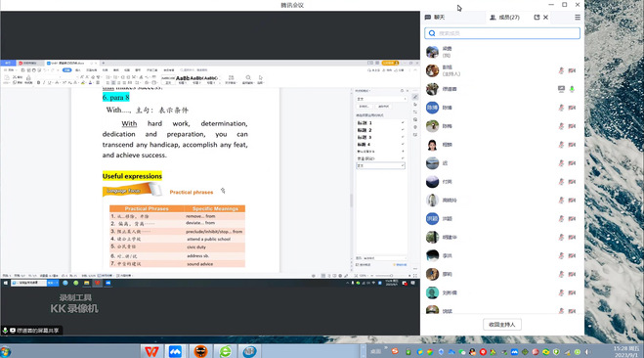The width and height of the screenshot is (644, 358).
Task: Expand the hidden tray icons arrow beside 桌面
Action: click(386, 348)
